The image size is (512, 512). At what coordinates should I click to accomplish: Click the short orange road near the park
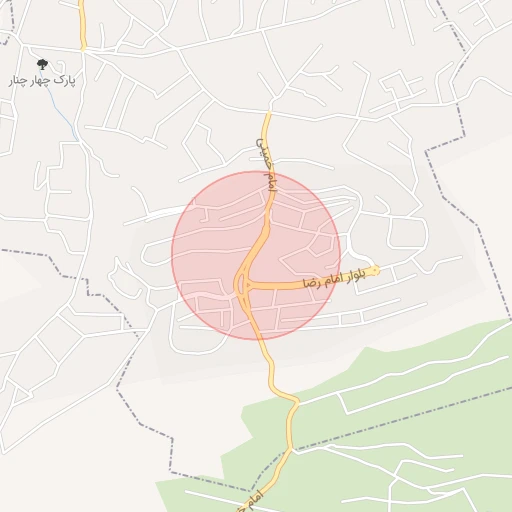pos(82,25)
